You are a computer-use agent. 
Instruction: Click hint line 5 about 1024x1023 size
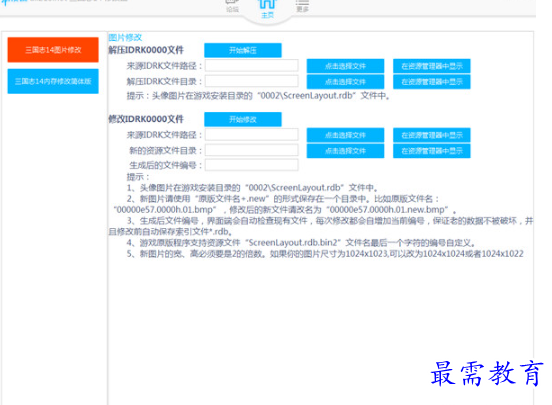coord(325,254)
